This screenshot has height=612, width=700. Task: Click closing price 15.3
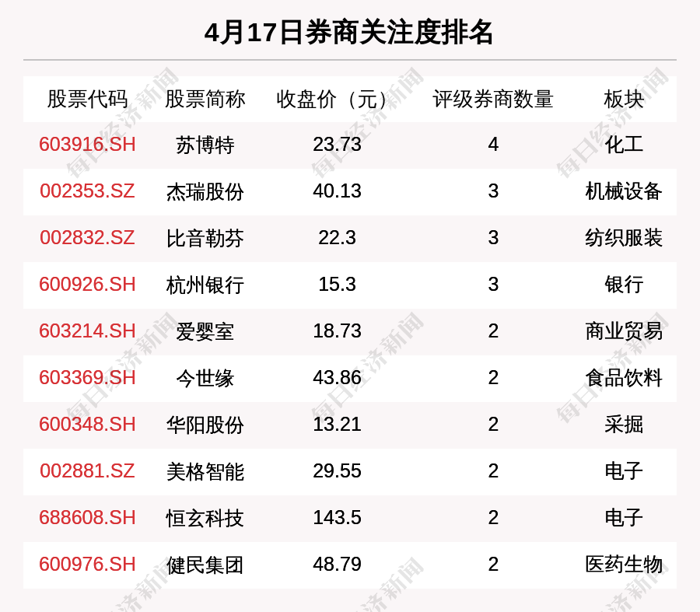coord(337,285)
